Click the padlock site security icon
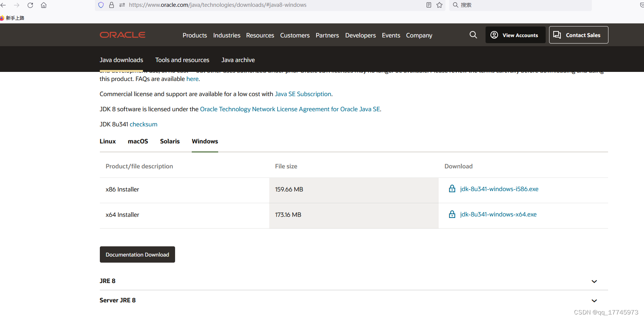The image size is (644, 319). click(x=112, y=5)
